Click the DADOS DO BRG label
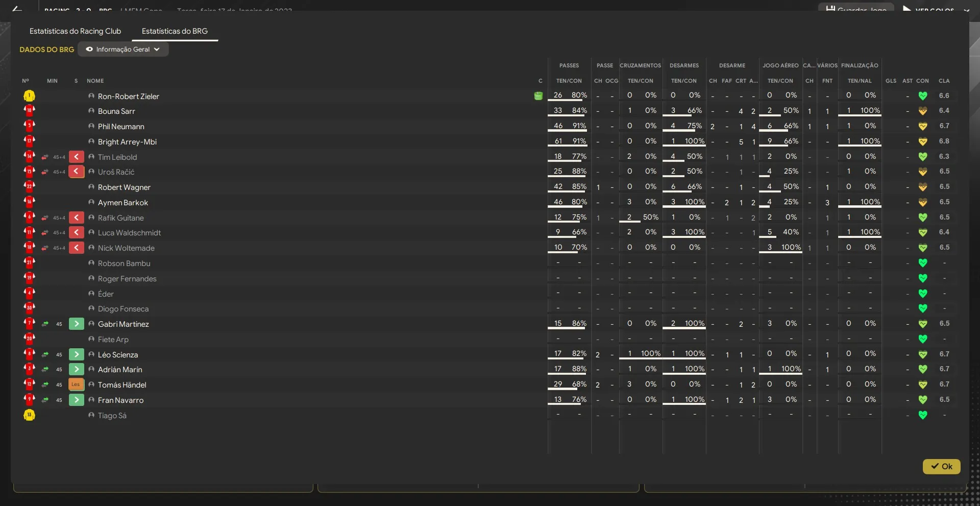Image resolution: width=980 pixels, height=506 pixels. click(46, 50)
